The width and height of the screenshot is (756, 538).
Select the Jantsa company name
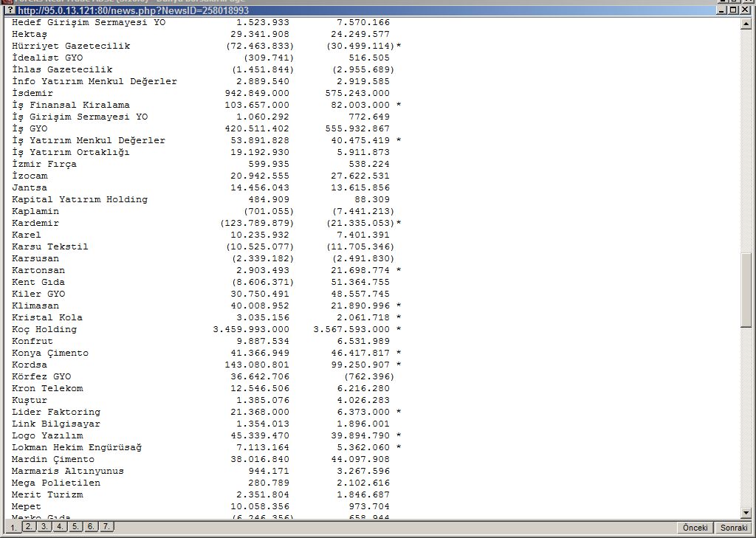point(30,187)
